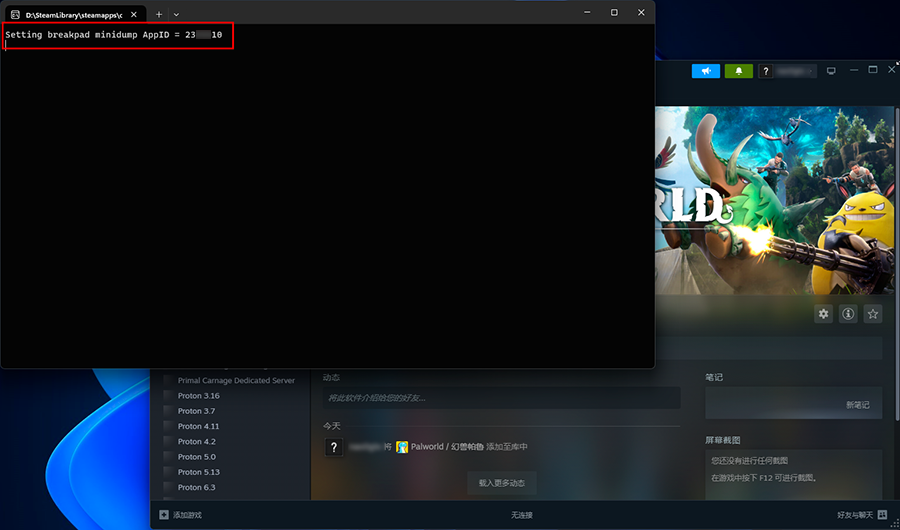The image size is (900, 530).
Task: Open the Steam account name dropdown
Action: (795, 71)
